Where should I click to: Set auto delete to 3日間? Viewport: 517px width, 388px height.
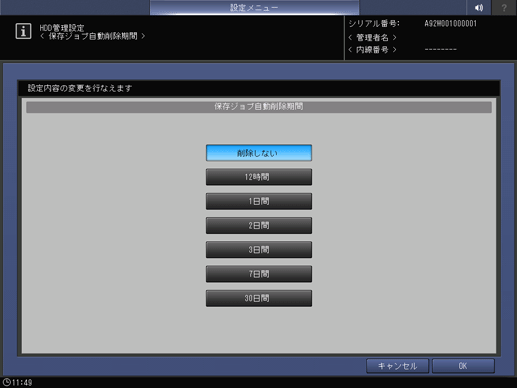259,250
